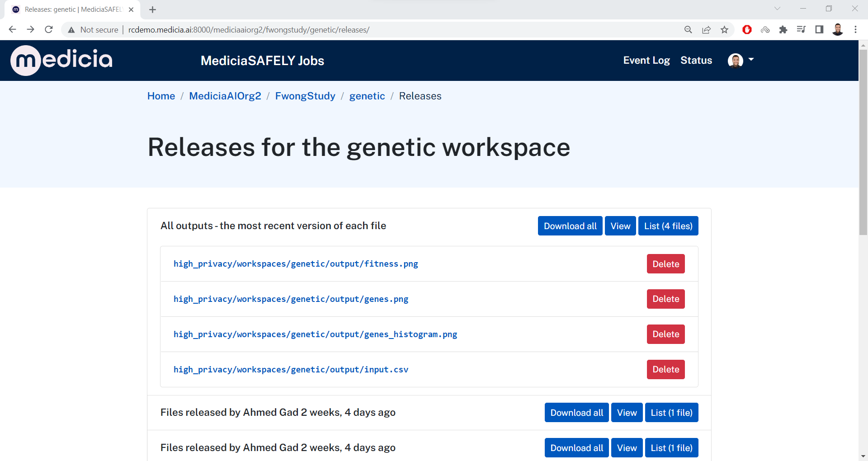The image size is (868, 461).
Task: Select the Releases: genetic browser tab
Action: click(72, 9)
